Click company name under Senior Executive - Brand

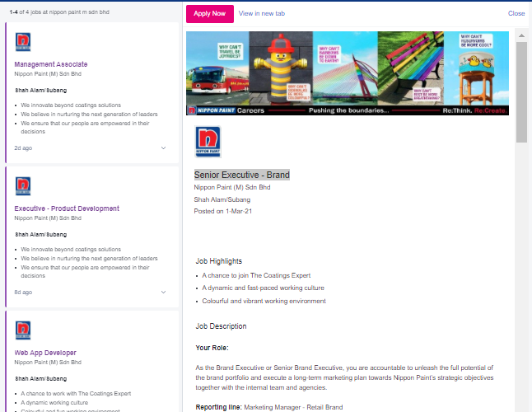coord(232,187)
